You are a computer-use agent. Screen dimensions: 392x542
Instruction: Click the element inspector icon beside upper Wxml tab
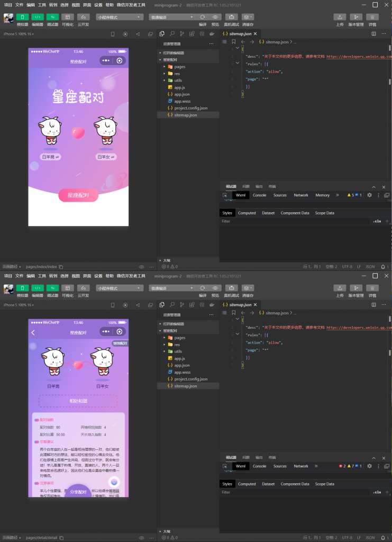[x=225, y=195]
